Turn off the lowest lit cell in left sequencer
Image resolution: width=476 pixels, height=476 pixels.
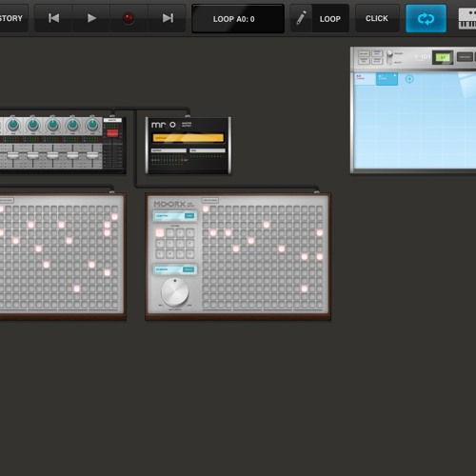(77, 288)
